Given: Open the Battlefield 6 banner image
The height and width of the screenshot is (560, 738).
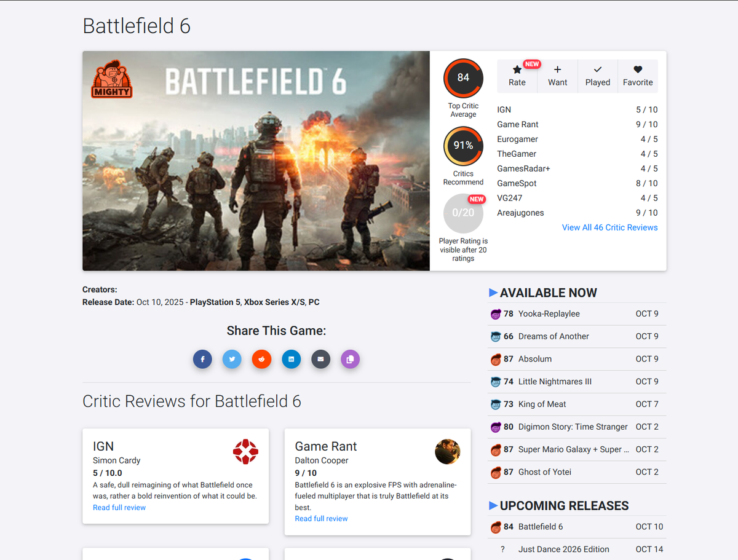Looking at the screenshot, I should coord(256,161).
